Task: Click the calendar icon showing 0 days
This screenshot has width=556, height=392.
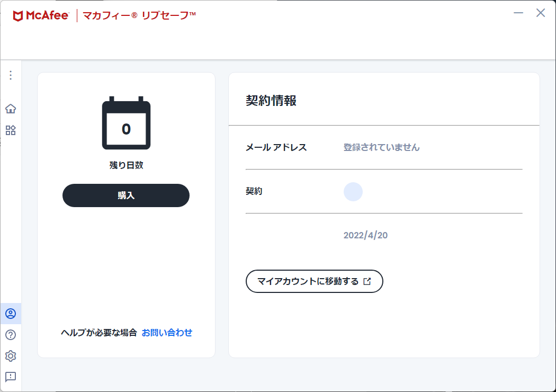Action: (x=126, y=124)
